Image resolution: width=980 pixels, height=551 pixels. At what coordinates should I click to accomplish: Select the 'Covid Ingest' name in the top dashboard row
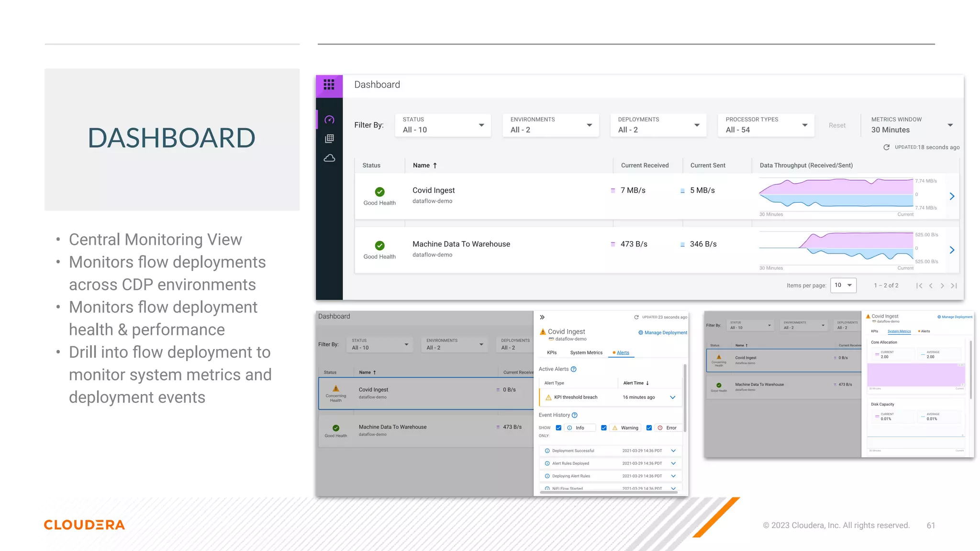[434, 190]
